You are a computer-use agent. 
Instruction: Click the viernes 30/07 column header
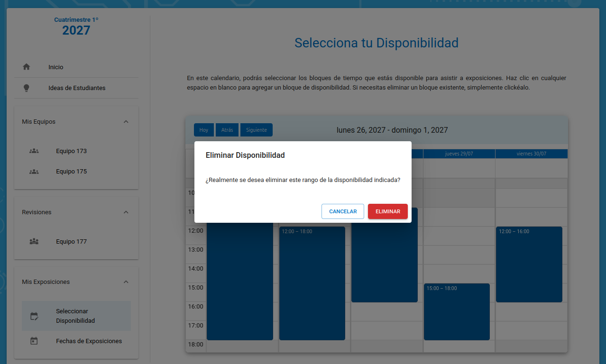531,154
